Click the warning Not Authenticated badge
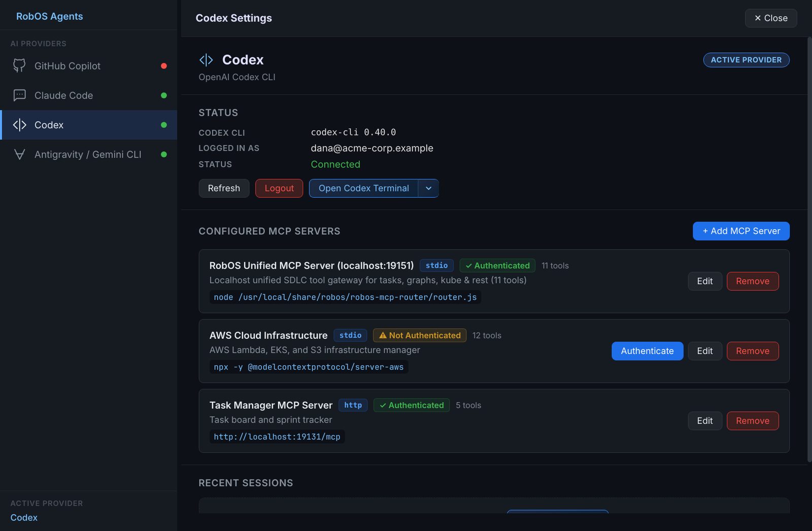Screen dimensions: 812x531 tap(420, 335)
